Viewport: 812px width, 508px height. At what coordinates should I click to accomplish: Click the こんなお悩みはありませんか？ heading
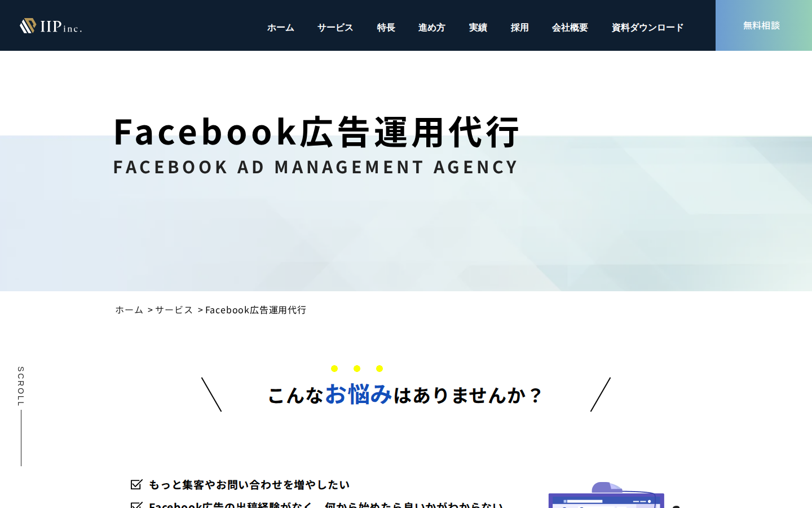click(x=405, y=394)
